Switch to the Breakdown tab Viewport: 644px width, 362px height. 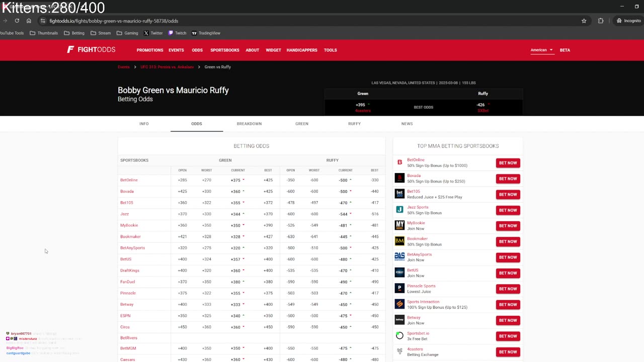tap(249, 124)
